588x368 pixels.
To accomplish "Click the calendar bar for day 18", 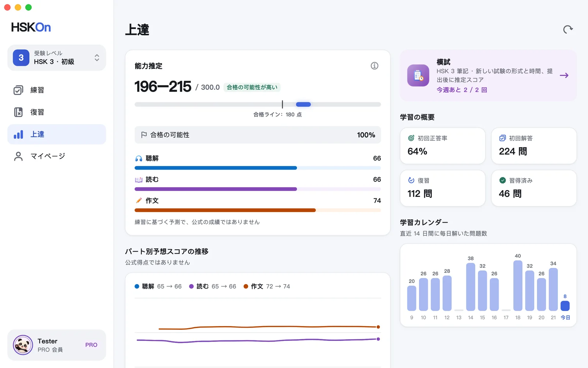I will (518, 286).
